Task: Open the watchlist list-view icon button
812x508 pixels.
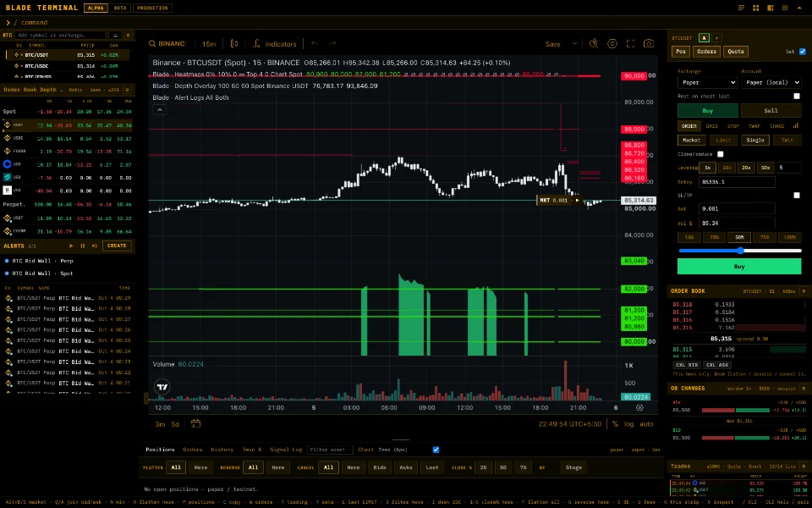Action: coord(114,36)
